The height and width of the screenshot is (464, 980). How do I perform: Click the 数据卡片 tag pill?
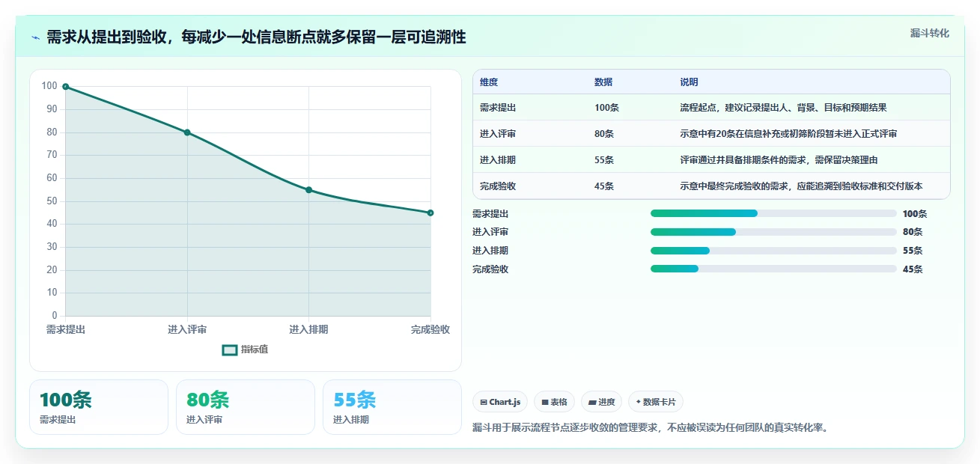click(656, 402)
